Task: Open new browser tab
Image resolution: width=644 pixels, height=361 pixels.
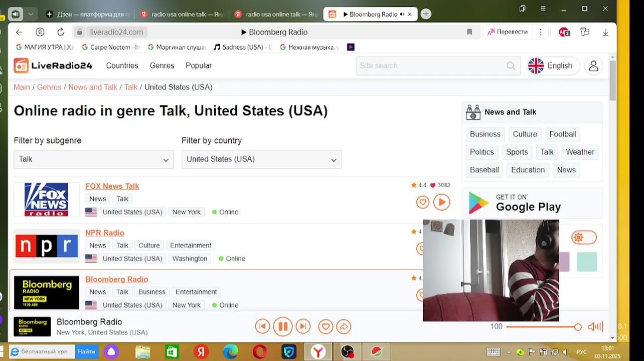Action: tap(426, 14)
